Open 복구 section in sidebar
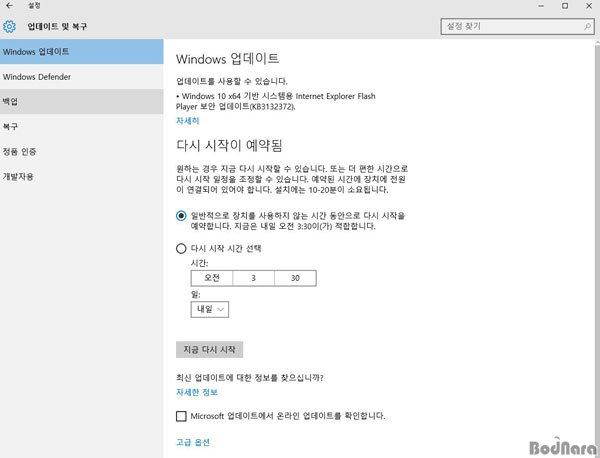The width and height of the screenshot is (600, 458). (82, 127)
